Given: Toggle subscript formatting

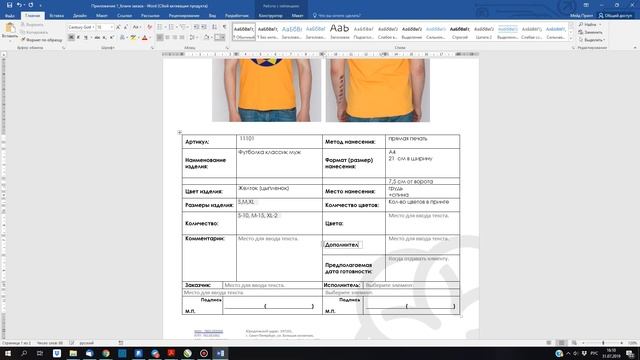Looking at the screenshot, I should 104,37.
